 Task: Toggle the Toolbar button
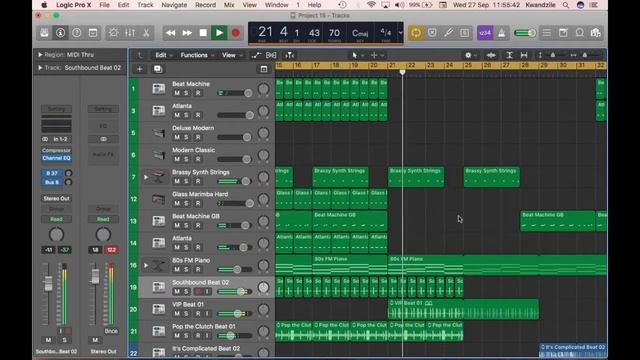(x=93, y=33)
